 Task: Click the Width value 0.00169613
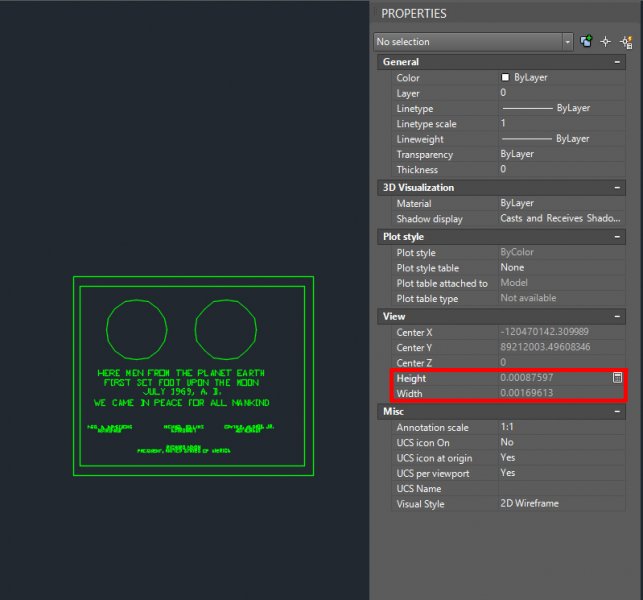coord(527,393)
